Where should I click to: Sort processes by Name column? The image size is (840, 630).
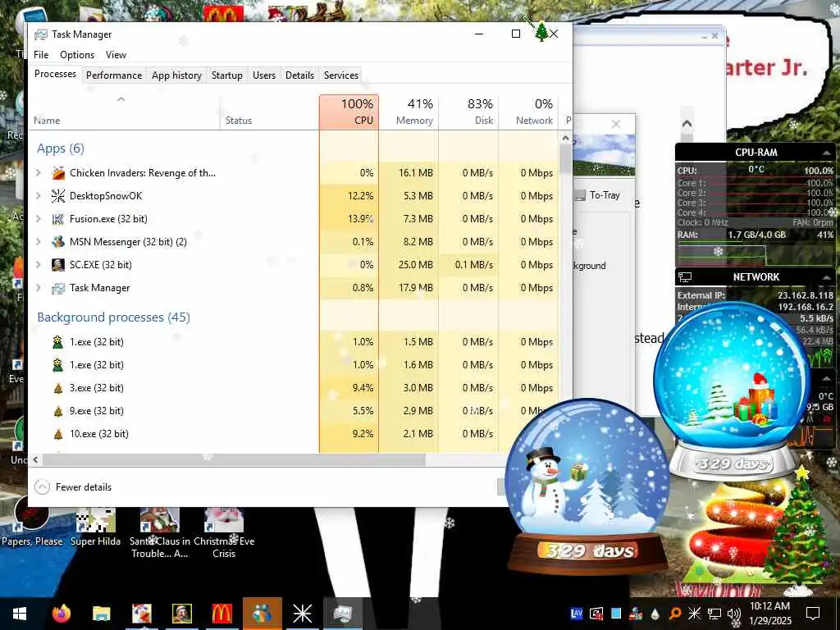pyautogui.click(x=125, y=112)
